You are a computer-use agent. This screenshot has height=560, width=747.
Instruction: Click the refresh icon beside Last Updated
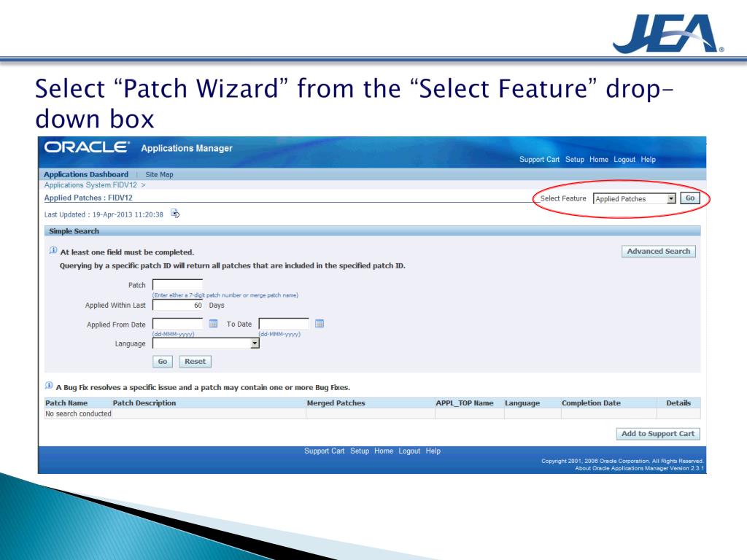(x=175, y=214)
